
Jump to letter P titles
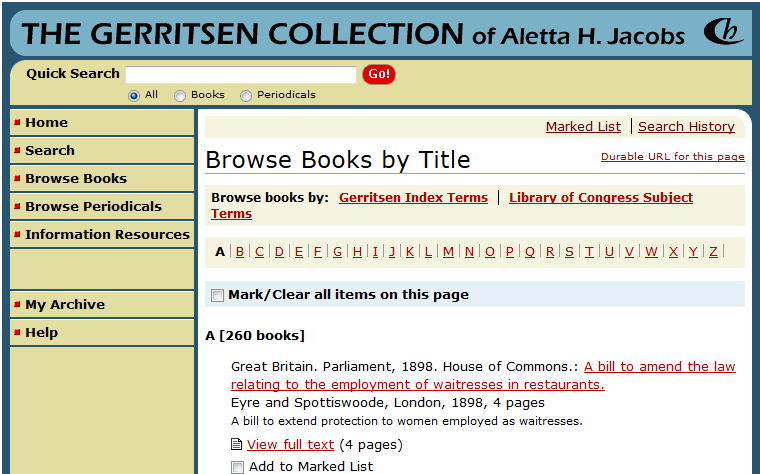510,252
